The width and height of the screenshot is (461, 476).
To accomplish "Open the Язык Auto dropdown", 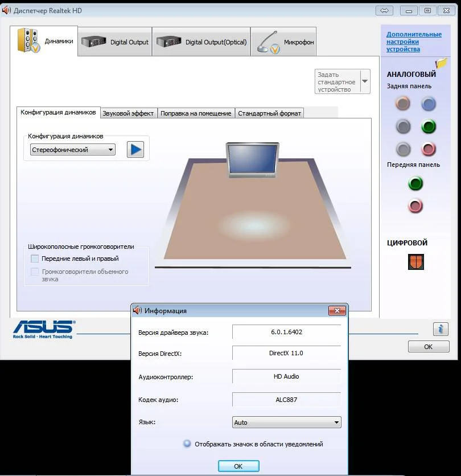I will (x=286, y=422).
